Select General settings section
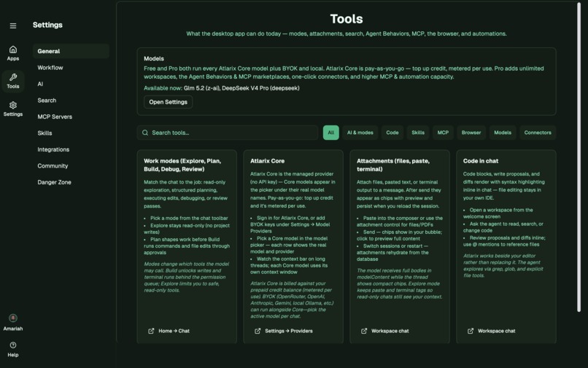Viewport: 588px width, 368px height. point(71,51)
